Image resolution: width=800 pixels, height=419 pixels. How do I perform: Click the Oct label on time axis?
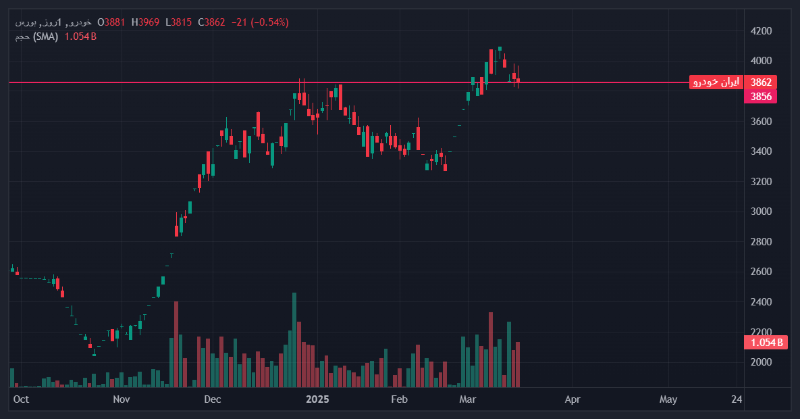(x=21, y=399)
